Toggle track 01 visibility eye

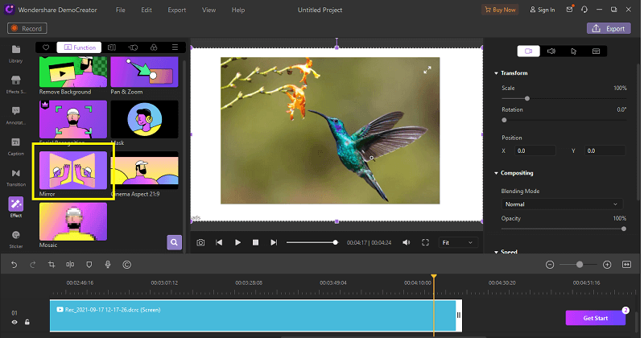pos(14,323)
